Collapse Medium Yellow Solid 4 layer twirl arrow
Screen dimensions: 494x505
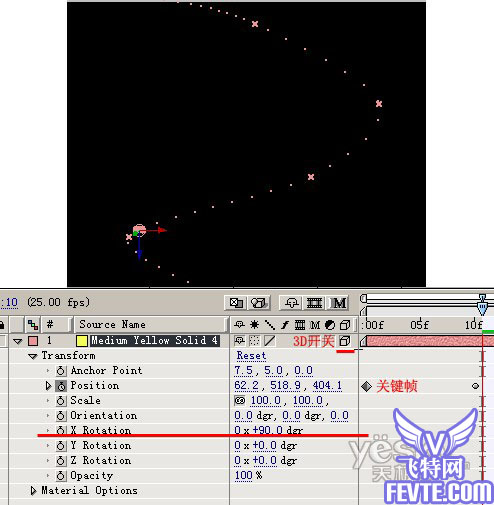coord(18,341)
